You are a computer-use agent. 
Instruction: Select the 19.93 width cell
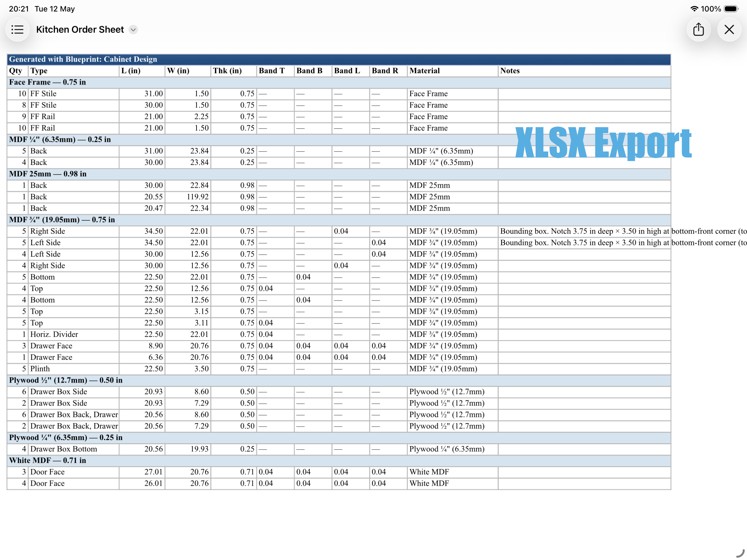[x=188, y=449]
